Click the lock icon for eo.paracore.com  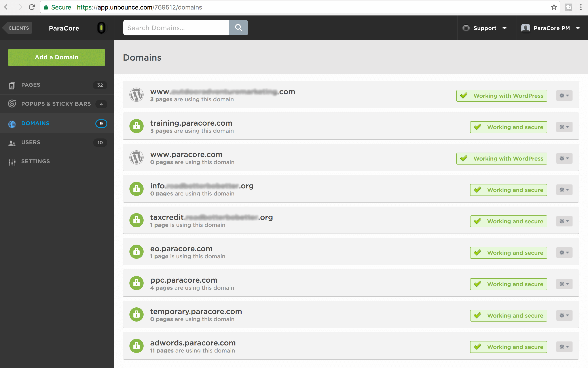coord(136,252)
